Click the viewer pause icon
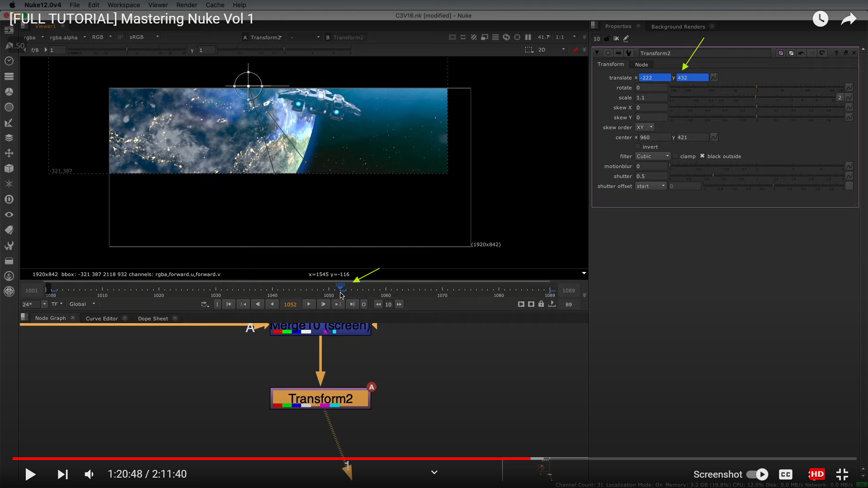Screen dimensions: 868x488 click(x=528, y=37)
